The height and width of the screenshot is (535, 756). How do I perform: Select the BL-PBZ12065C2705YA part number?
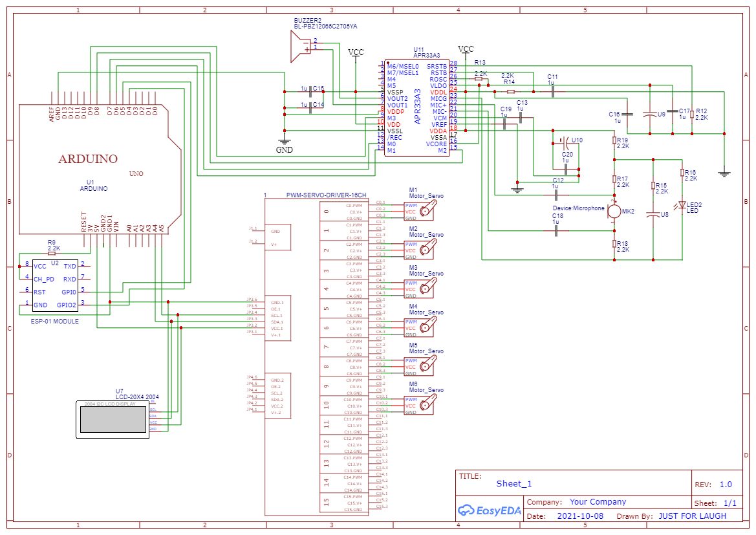325,27
